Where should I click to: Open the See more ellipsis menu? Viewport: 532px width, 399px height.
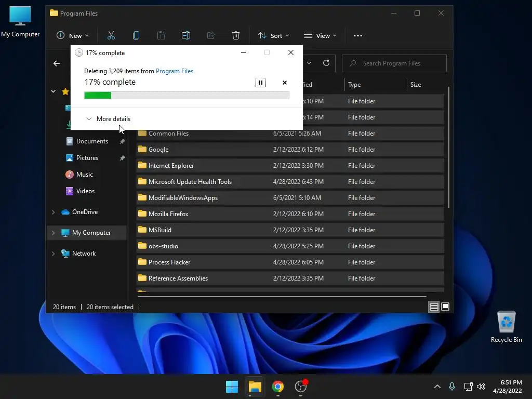tap(357, 36)
